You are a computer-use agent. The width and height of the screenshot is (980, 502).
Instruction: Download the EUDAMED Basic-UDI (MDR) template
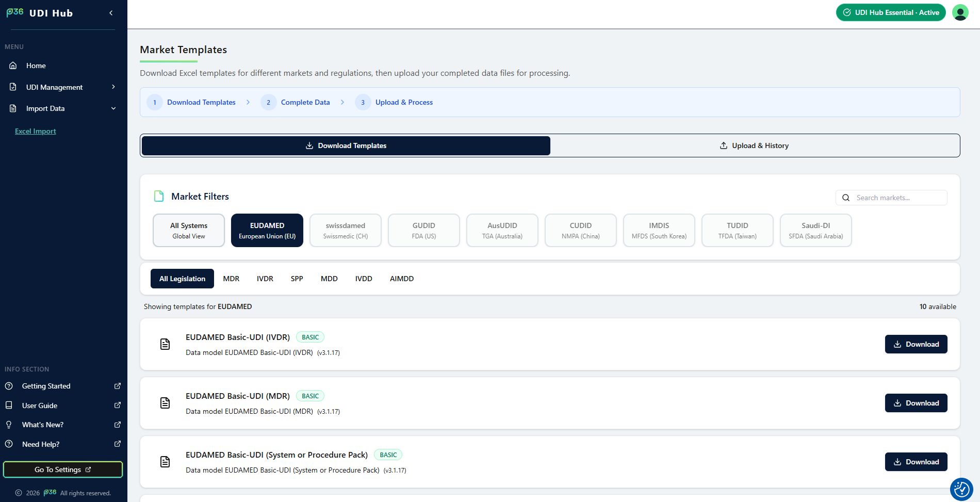point(916,403)
